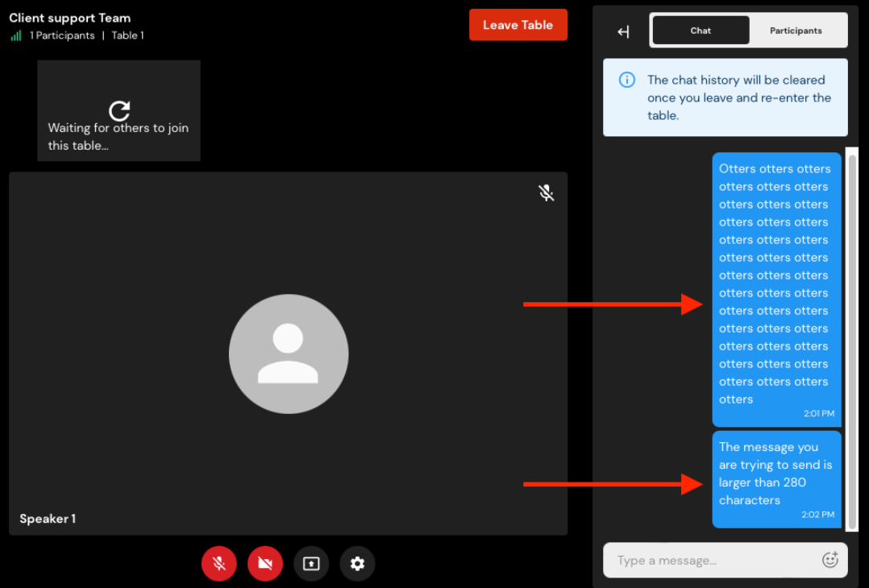Click the long 'Otters otters' chat message
The width and height of the screenshot is (869, 588).
click(776, 288)
